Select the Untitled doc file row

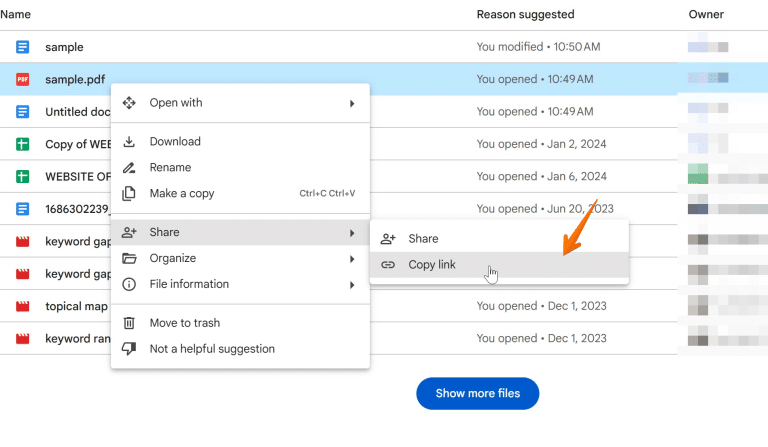338,112
